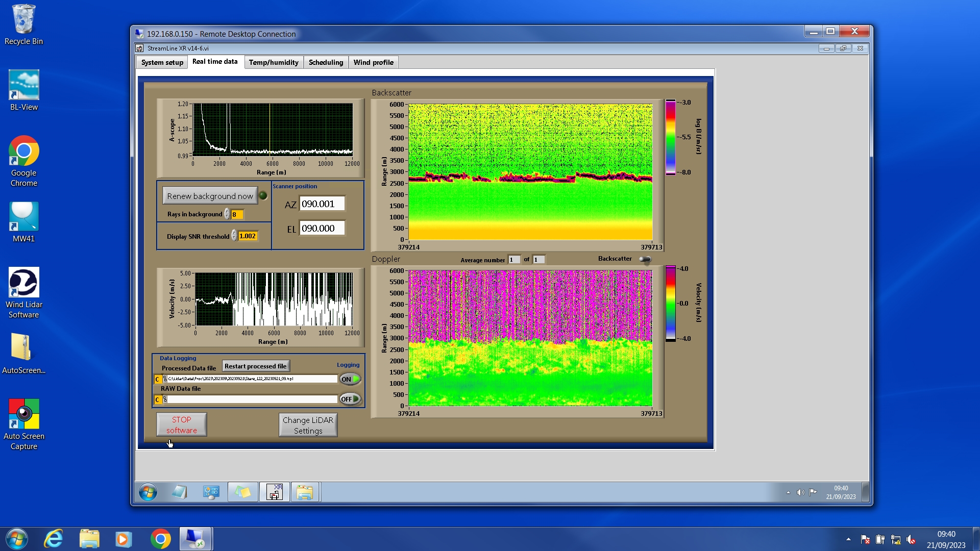Click the AZ scanner position field
The image size is (980, 551).
[322, 204]
